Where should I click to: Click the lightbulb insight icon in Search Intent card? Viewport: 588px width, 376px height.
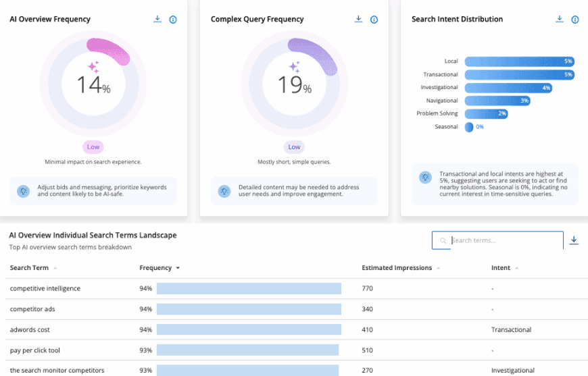point(425,177)
